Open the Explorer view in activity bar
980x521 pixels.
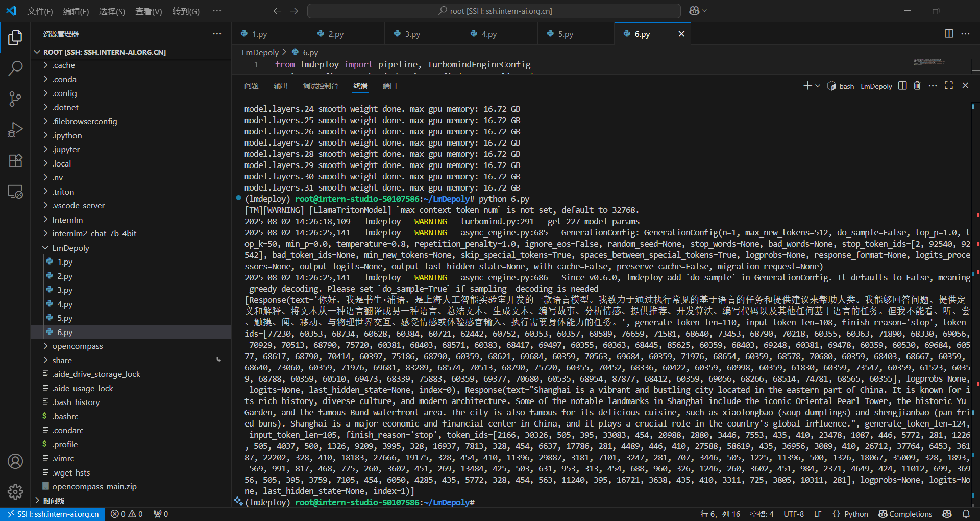15,37
